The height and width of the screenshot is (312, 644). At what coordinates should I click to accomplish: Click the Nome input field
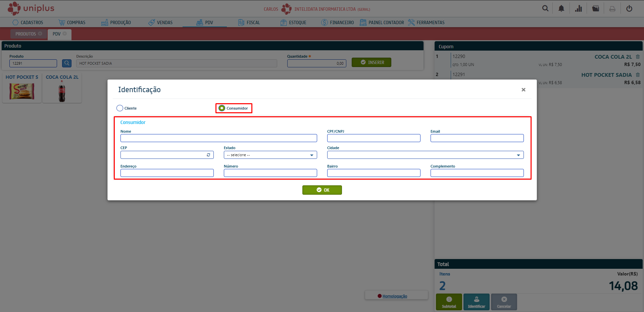[x=218, y=138]
